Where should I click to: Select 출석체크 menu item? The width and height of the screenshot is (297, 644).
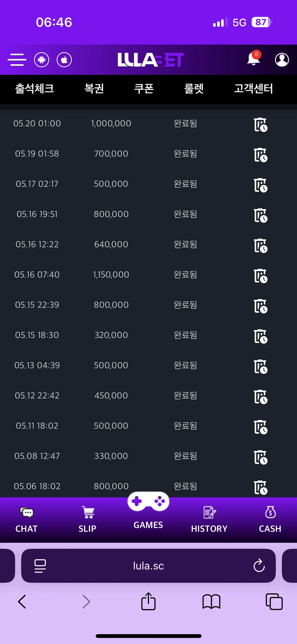point(35,89)
